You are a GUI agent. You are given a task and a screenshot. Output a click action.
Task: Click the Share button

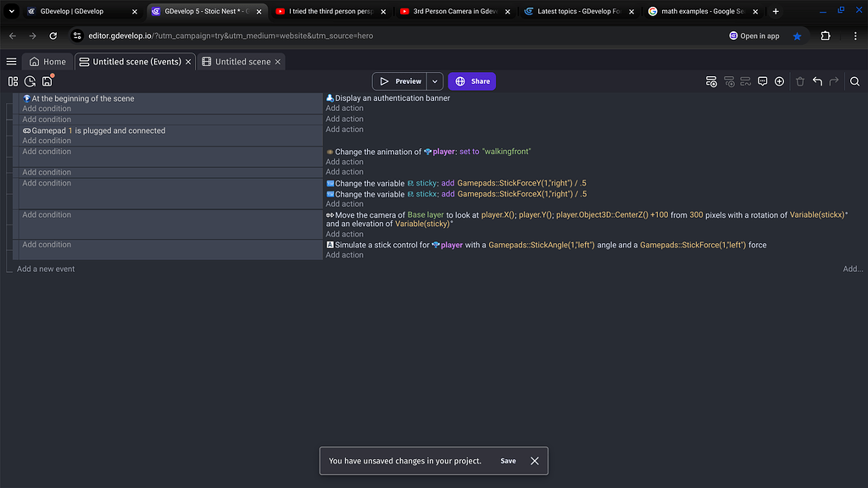[x=471, y=80]
